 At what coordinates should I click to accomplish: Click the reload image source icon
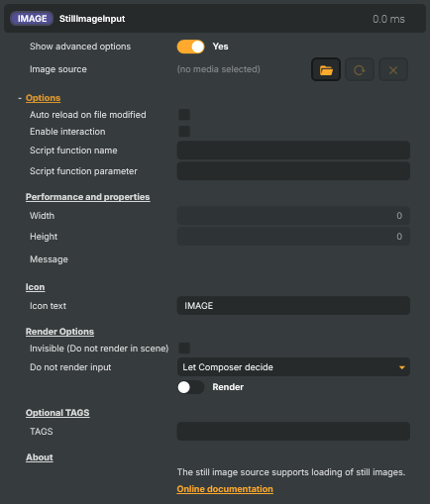(360, 69)
